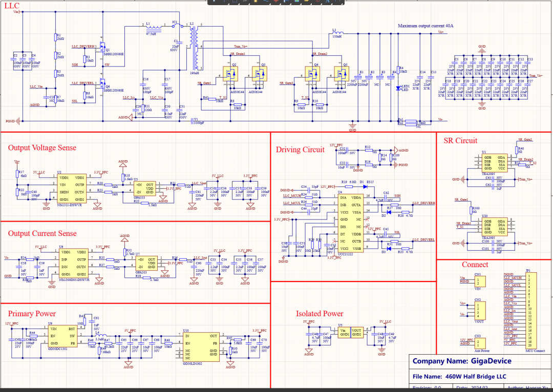Select the Q1 MOSFET symbol
The height and width of the screenshot is (392, 553).
(104, 53)
